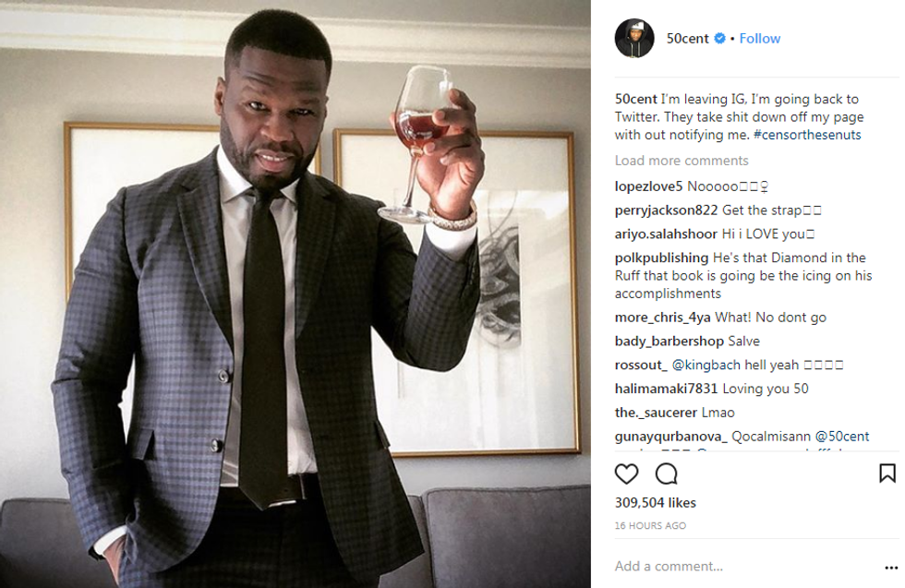
Task: Open comments with the speech bubble icon
Action: (x=666, y=474)
